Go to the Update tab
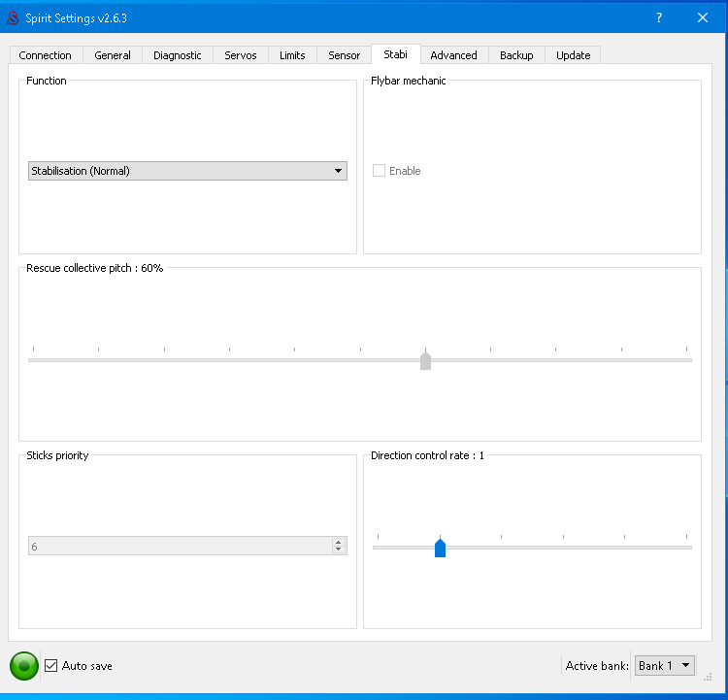The width and height of the screenshot is (728, 700). (573, 55)
